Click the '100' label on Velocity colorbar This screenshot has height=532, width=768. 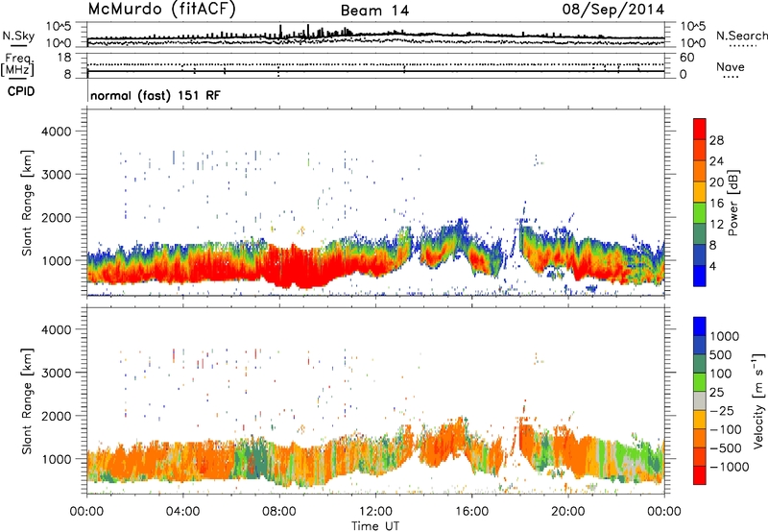(x=720, y=374)
